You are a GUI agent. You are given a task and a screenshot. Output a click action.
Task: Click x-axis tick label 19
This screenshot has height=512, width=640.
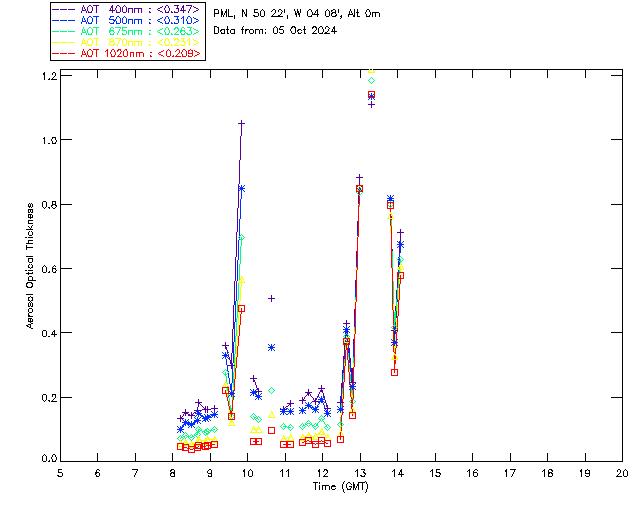pyautogui.click(x=585, y=473)
